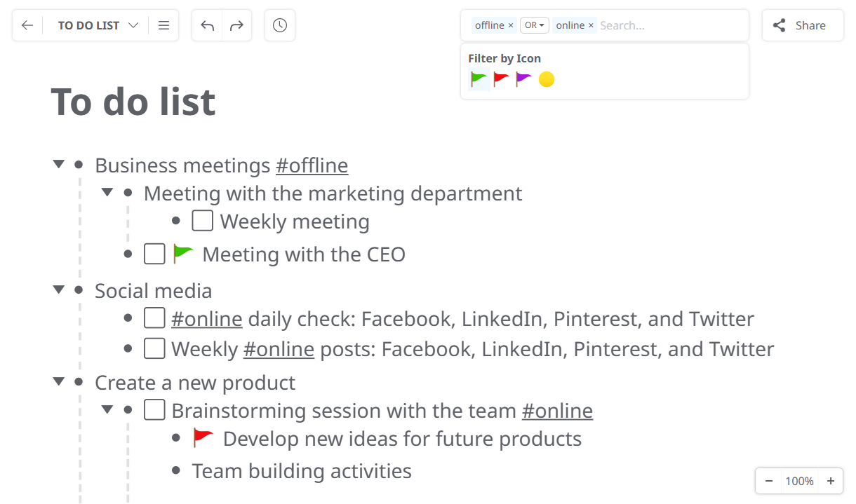
Task: Check the Brainstorming session checkbox
Action: click(154, 410)
